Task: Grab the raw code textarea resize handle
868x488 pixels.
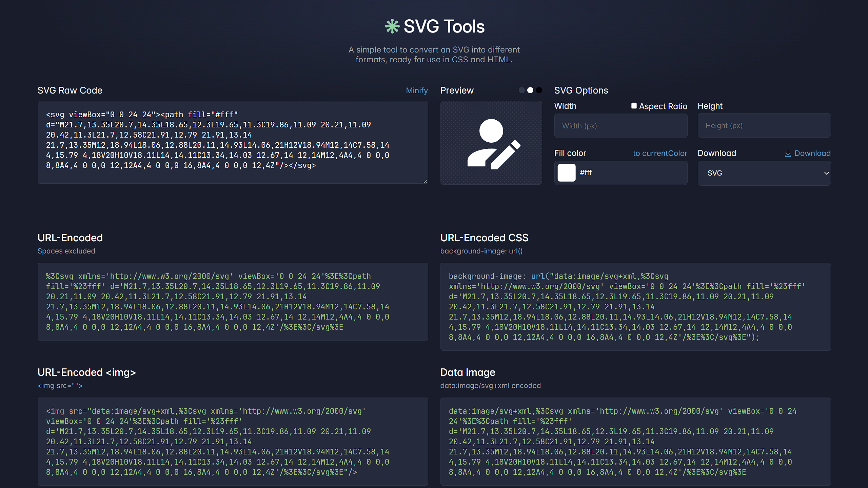Action: point(426,181)
